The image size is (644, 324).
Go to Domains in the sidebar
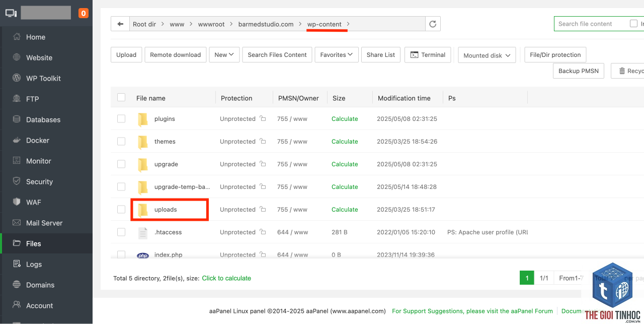tap(46, 285)
